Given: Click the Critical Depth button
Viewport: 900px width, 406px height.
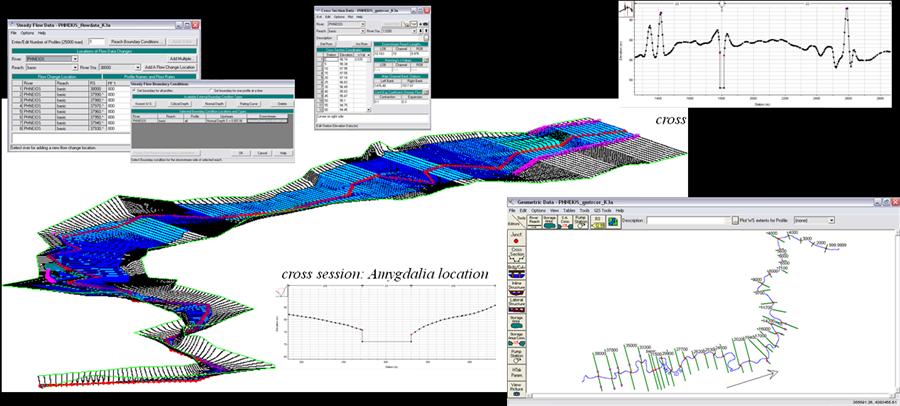Looking at the screenshot, I should [178, 103].
